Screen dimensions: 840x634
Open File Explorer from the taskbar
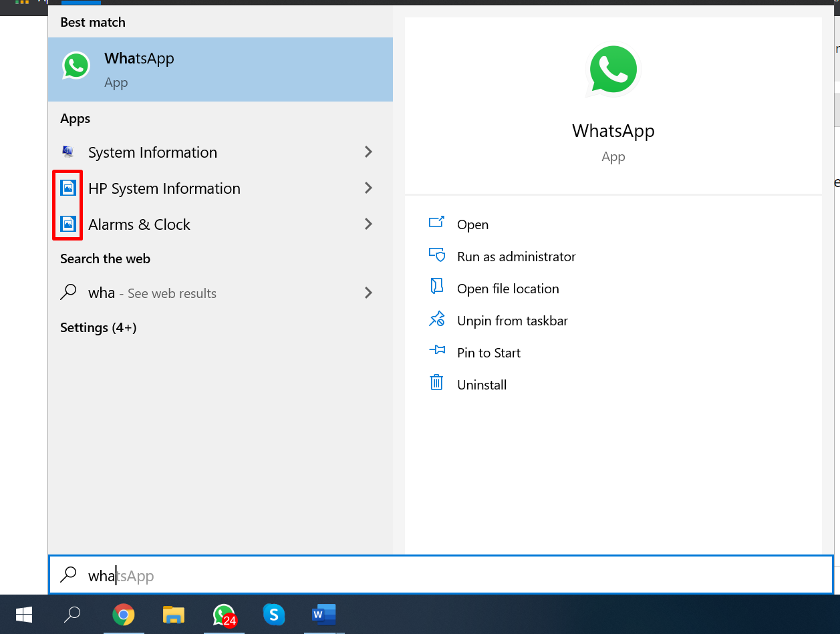pos(174,615)
